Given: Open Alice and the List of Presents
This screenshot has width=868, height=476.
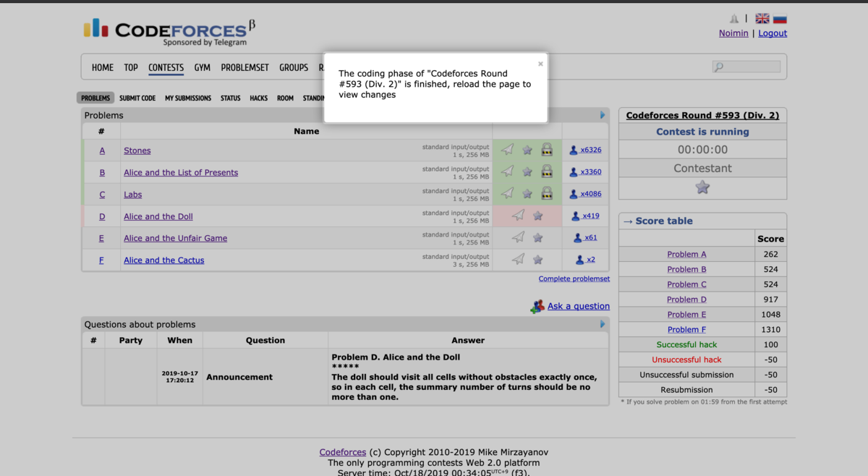Looking at the screenshot, I should (181, 172).
